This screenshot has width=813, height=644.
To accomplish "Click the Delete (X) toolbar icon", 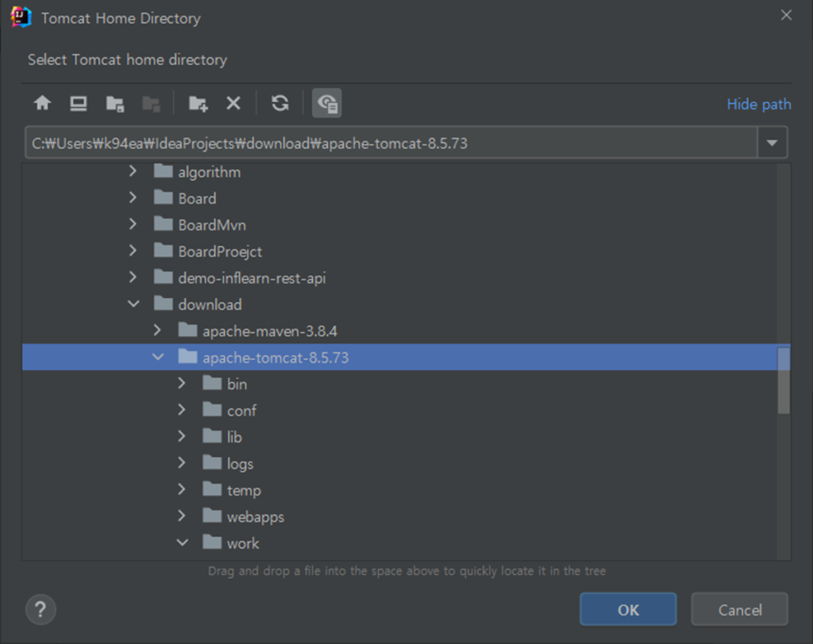I will (233, 103).
